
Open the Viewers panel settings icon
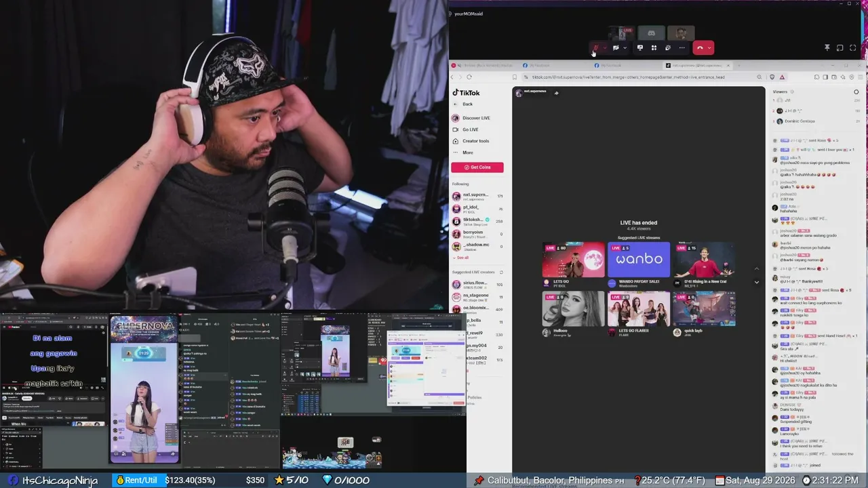coord(856,91)
